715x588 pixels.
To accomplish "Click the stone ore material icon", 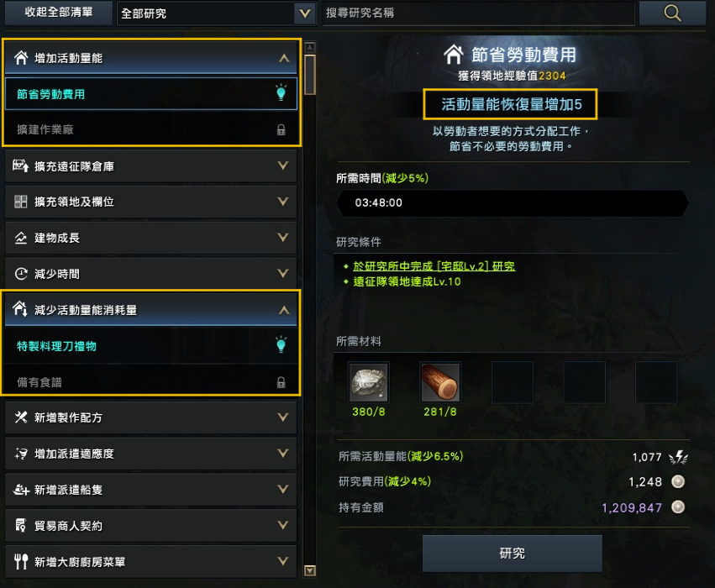I will 369,382.
